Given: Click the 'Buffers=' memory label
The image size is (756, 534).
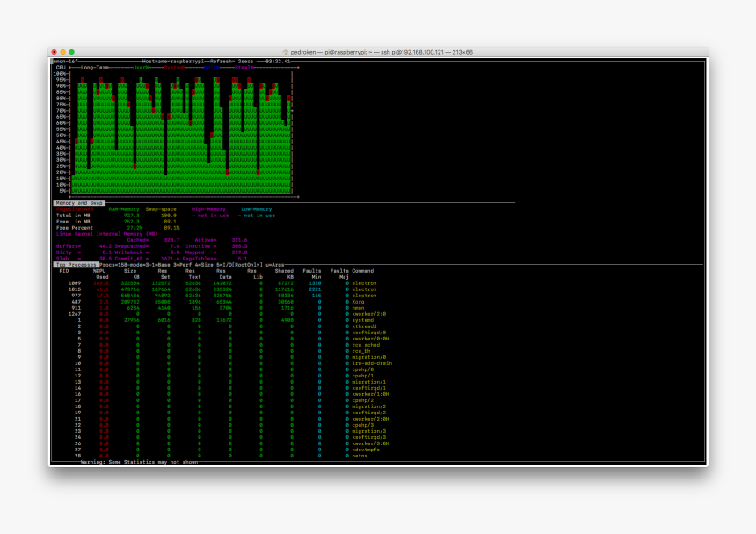Looking at the screenshot, I should tap(69, 246).
